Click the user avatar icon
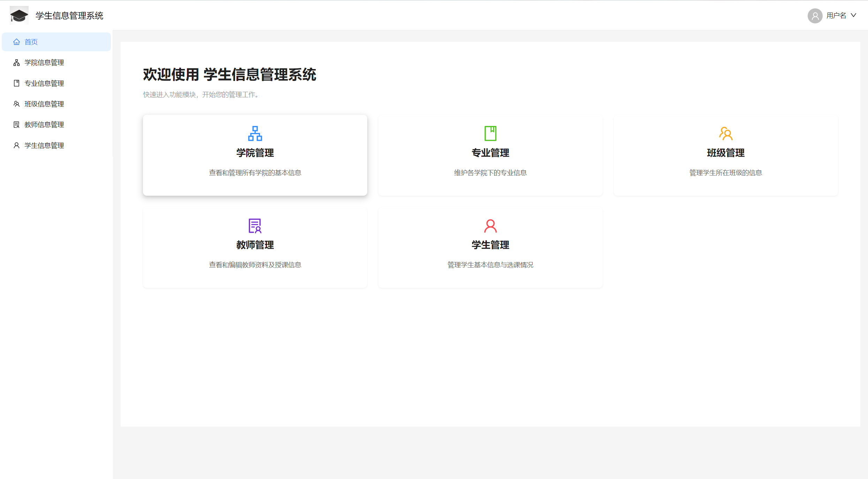The height and width of the screenshot is (479, 868). click(x=815, y=16)
